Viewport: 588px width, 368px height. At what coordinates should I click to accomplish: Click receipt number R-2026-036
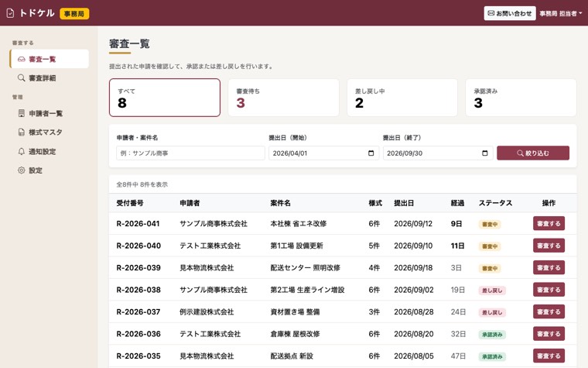point(138,334)
